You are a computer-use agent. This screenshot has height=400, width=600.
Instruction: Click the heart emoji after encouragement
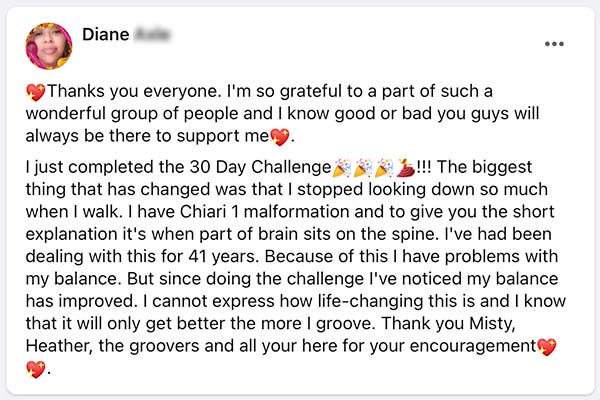547,347
